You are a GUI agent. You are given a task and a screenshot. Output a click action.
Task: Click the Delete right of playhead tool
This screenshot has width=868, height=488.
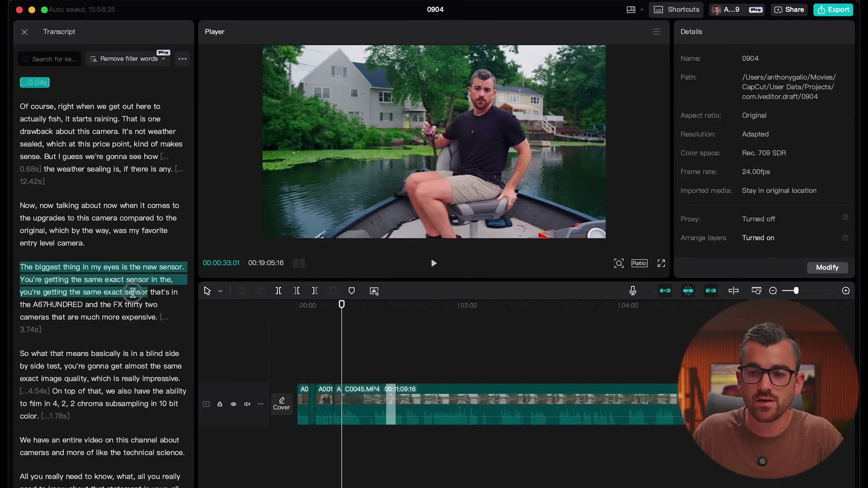(x=315, y=291)
